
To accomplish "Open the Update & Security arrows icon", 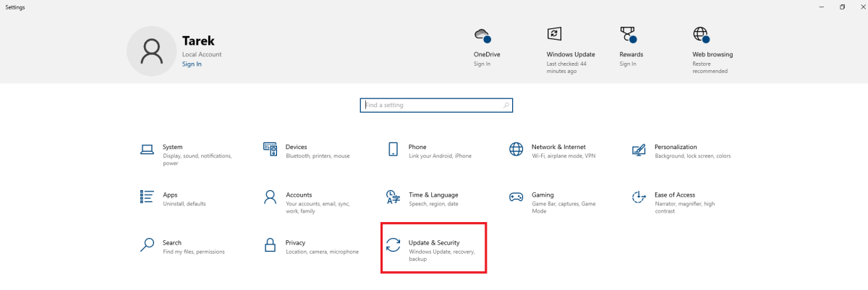I will 393,244.
